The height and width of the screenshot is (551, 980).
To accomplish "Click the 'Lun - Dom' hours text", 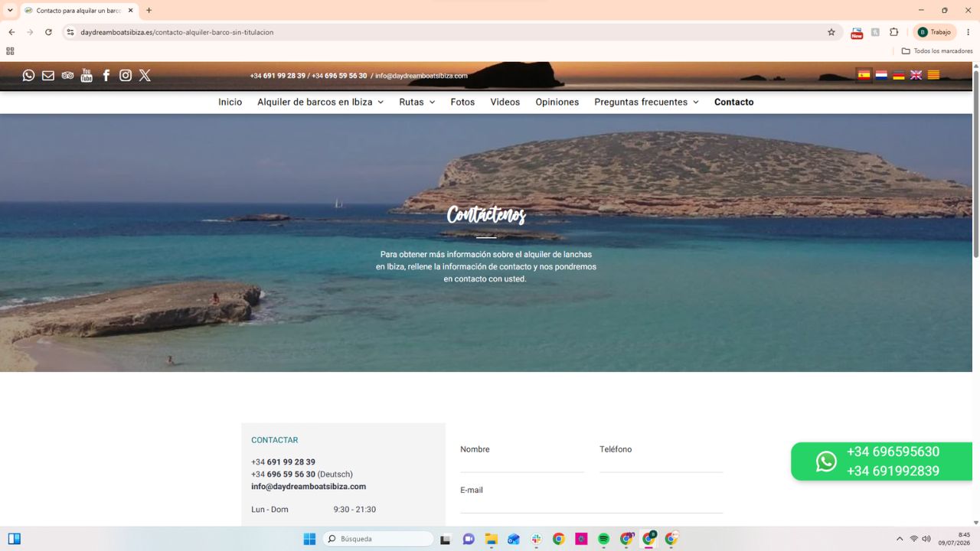I will point(269,510).
